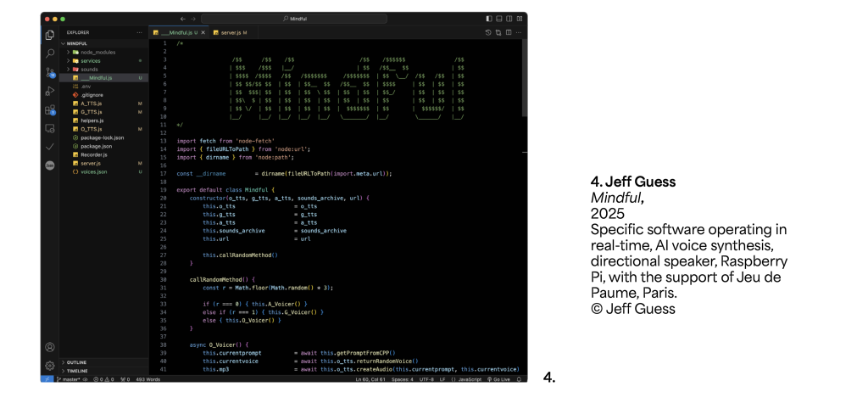Open the Source Control view
The height and width of the screenshot is (409, 868).
coord(50,72)
